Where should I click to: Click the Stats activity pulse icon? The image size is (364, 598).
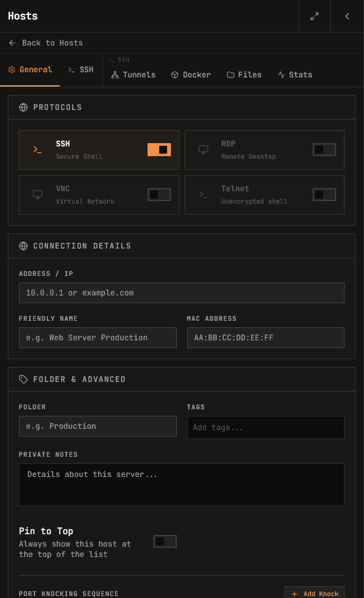[281, 75]
